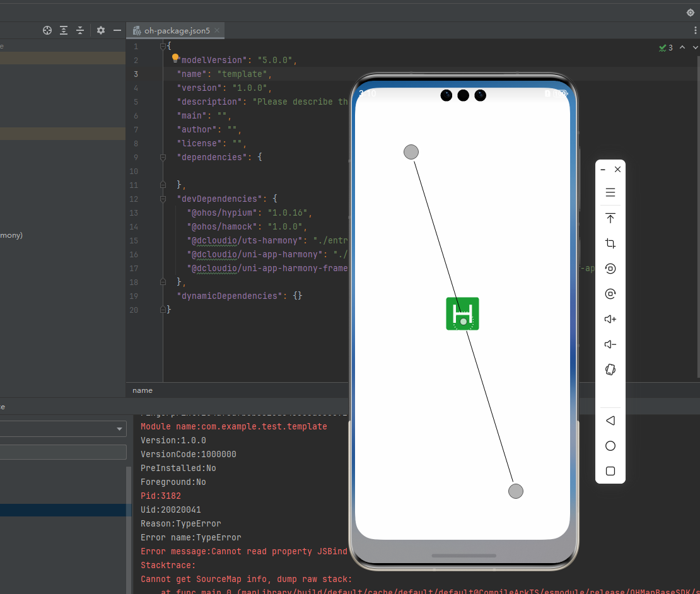The height and width of the screenshot is (594, 700).
Task: Collapse the root JSON object fold marker
Action: (x=163, y=46)
